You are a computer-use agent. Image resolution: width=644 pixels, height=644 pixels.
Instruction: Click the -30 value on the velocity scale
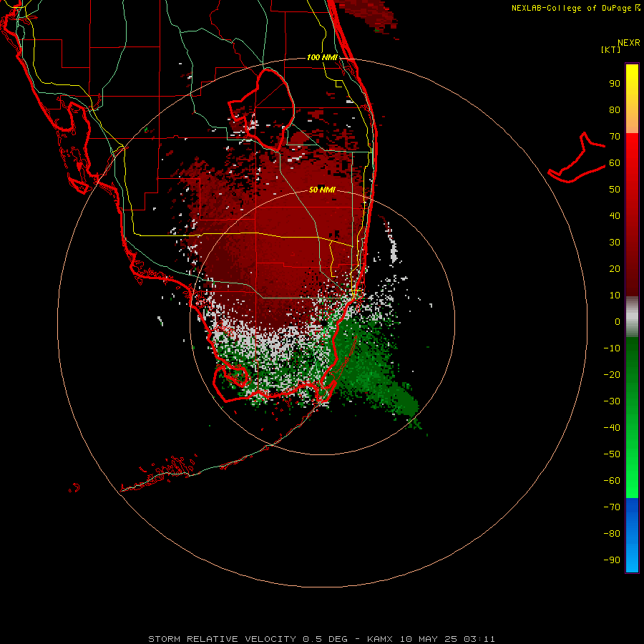[612, 401]
